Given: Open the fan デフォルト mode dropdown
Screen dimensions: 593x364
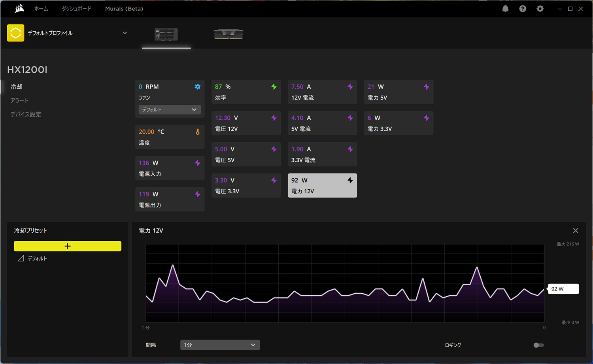Looking at the screenshot, I should tap(170, 109).
